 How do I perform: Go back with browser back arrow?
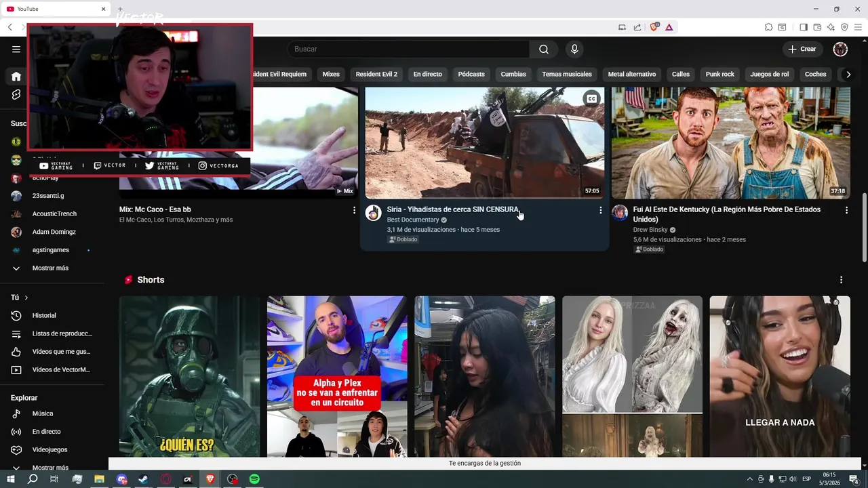[x=10, y=27]
